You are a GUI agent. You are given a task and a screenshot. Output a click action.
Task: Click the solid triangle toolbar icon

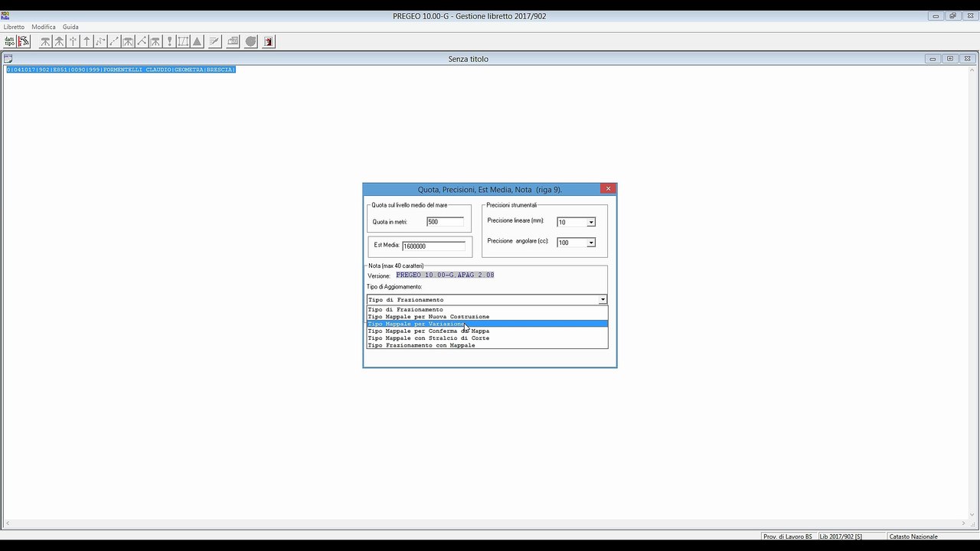pyautogui.click(x=197, y=41)
